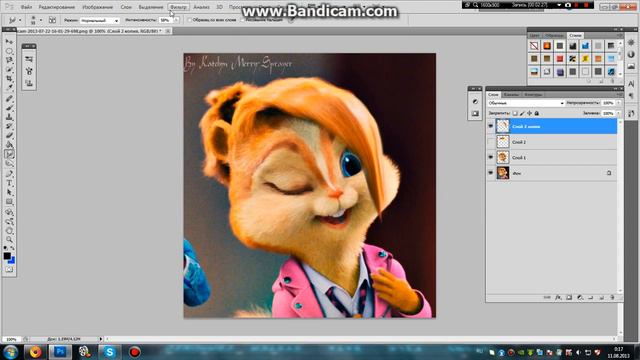Switch to the Каналы tab
This screenshot has height=360, width=640.
tap(511, 94)
